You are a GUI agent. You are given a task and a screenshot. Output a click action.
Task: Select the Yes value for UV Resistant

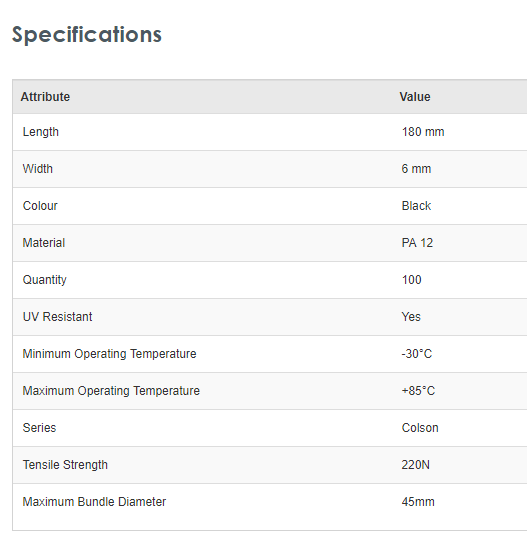411,317
